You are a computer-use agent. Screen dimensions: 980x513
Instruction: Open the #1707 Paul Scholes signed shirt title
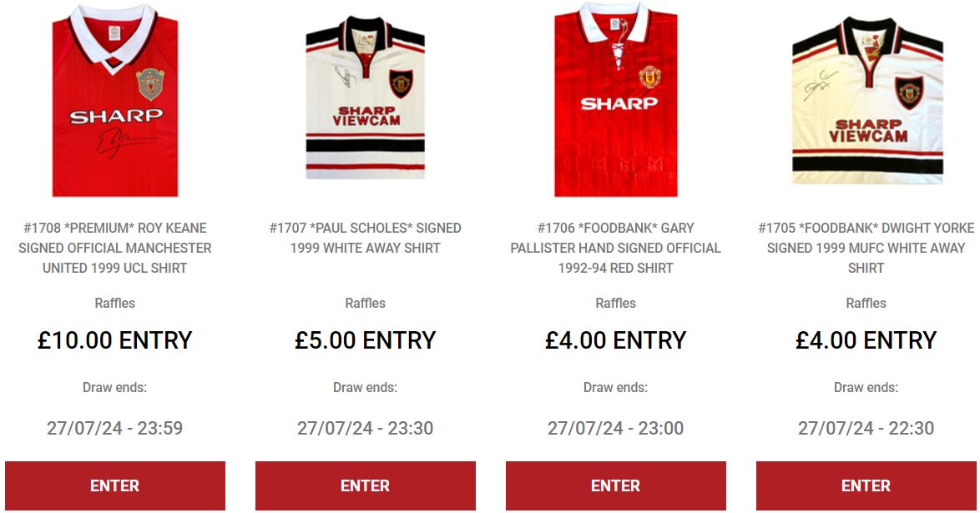366,238
